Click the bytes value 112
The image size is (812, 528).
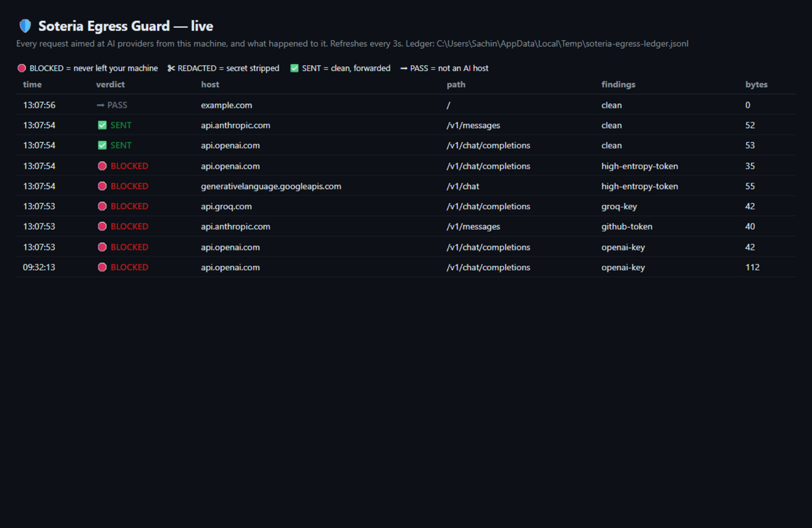[x=752, y=267]
